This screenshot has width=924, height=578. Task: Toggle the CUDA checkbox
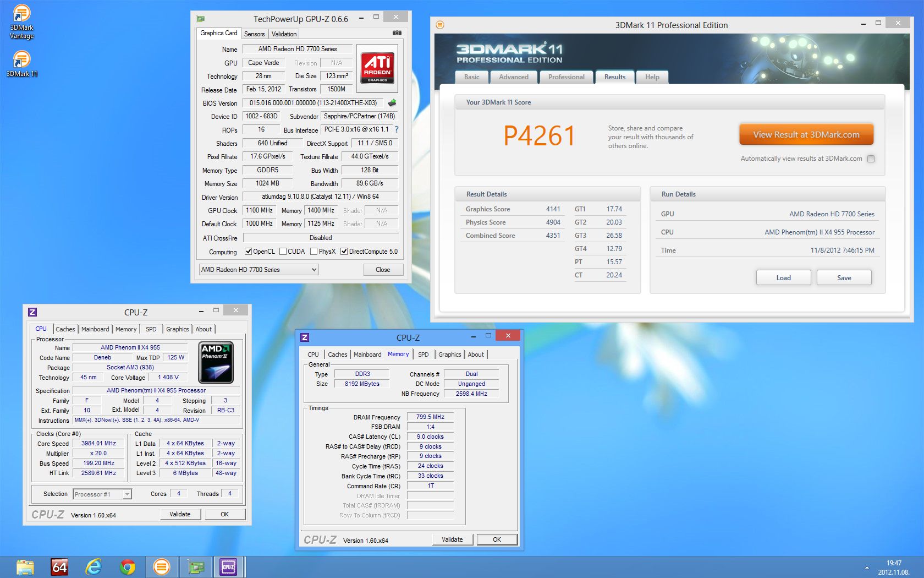click(283, 252)
